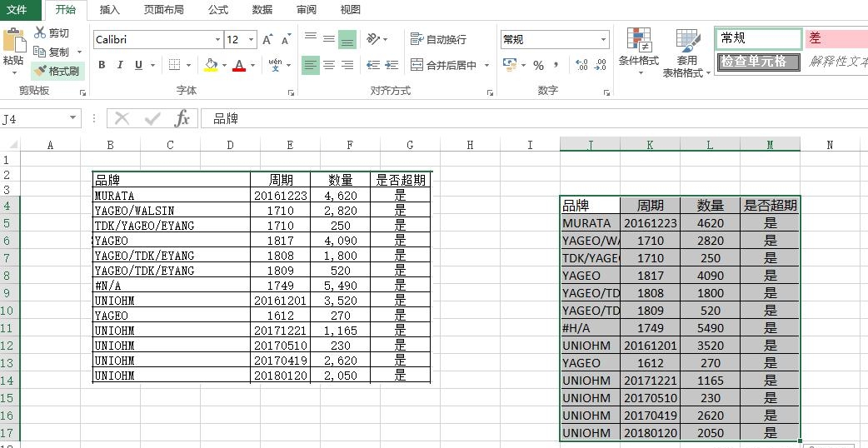Align text right
The width and height of the screenshot is (868, 448).
pyautogui.click(x=347, y=65)
